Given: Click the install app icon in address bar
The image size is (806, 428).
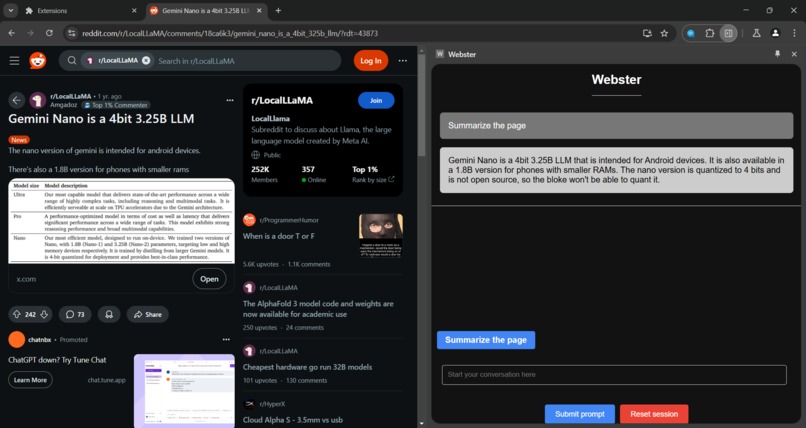Looking at the screenshot, I should coord(647,33).
